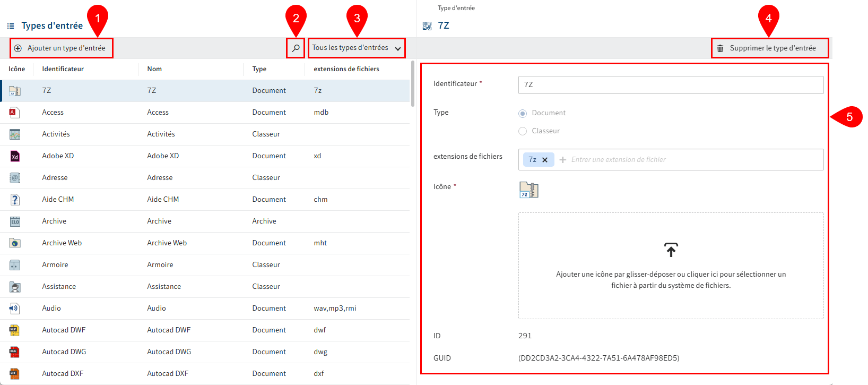Image resolution: width=868 pixels, height=385 pixels.
Task: Click the 7Z icon preview in details
Action: (528, 190)
